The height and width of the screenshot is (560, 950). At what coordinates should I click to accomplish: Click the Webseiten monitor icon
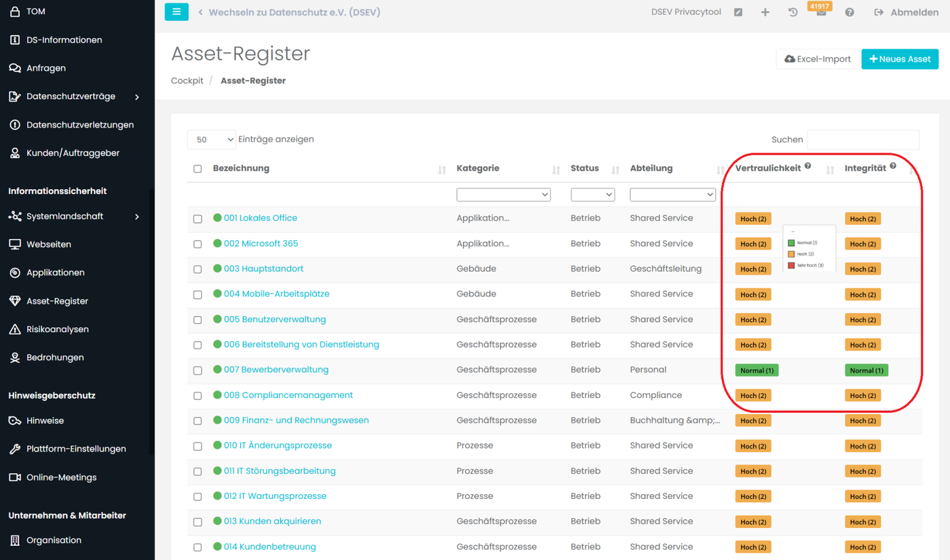[14, 244]
